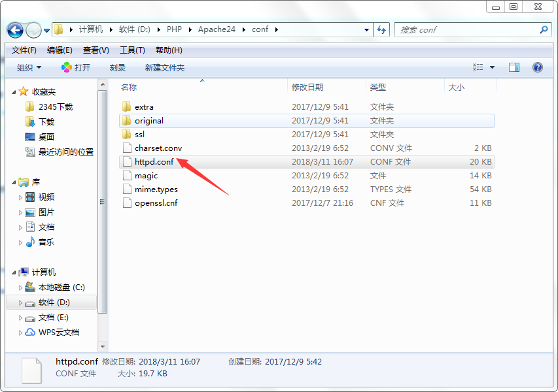Click the 音乐 library icon
This screenshot has width=558, height=392.
tap(30, 242)
